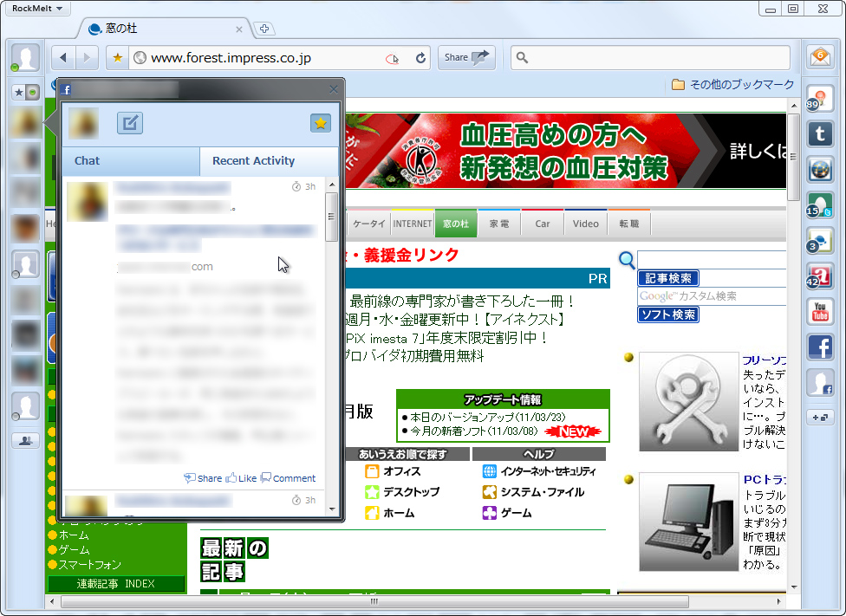
Task: Add a new app via the plus icon
Action: coord(820,418)
